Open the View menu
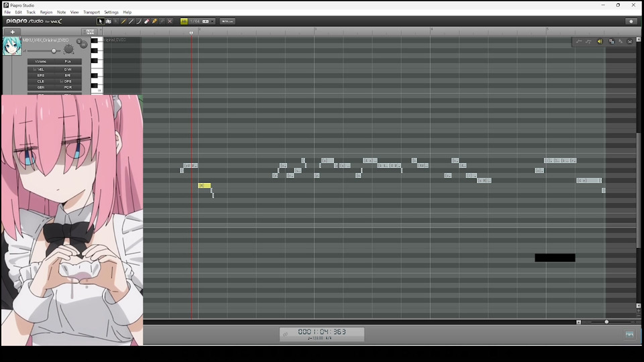The width and height of the screenshot is (644, 362). point(74,12)
